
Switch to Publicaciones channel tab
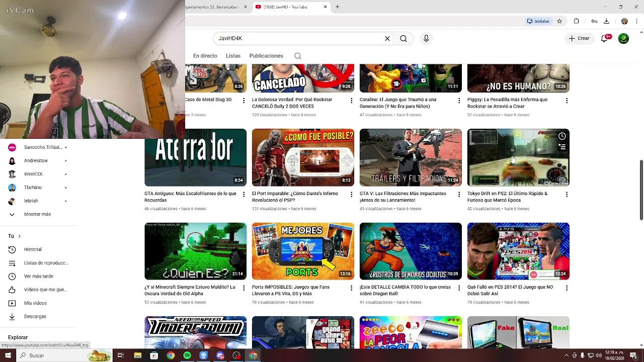click(266, 56)
